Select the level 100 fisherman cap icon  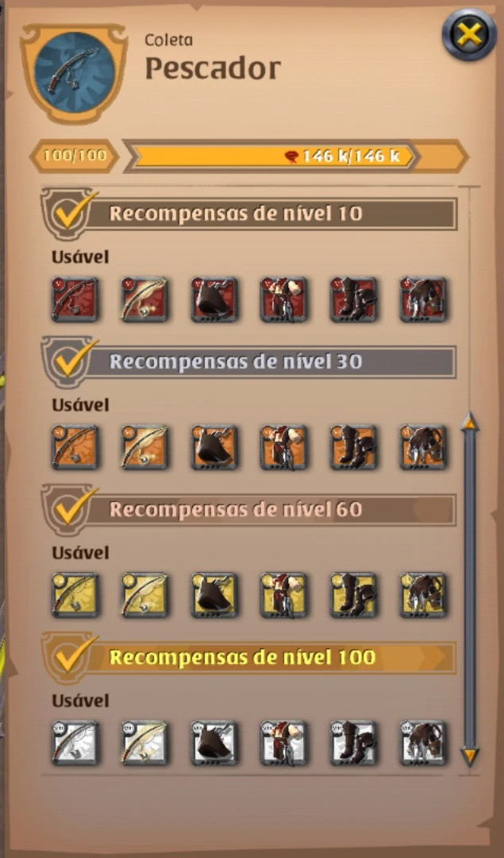(x=214, y=743)
